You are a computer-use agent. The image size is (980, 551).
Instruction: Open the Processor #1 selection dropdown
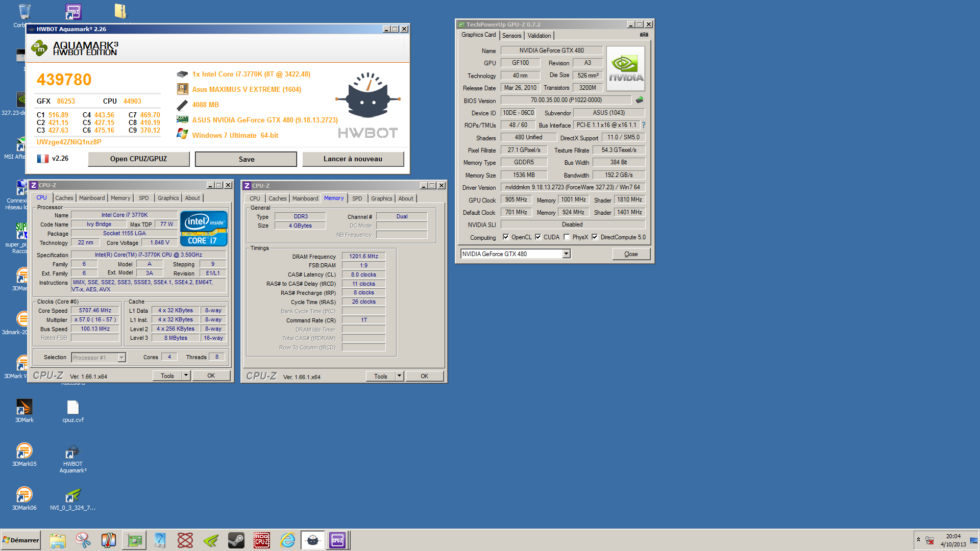[x=121, y=358]
